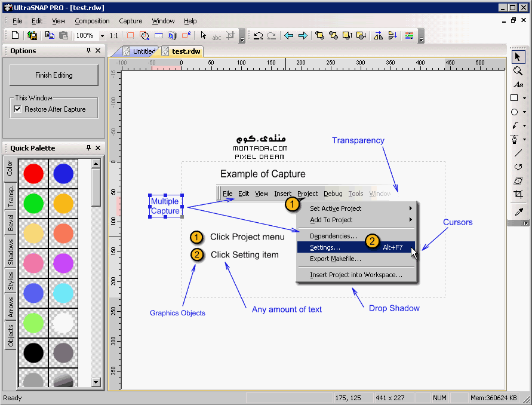
Task: Click the capture with magnifier icon
Action: 144,35
